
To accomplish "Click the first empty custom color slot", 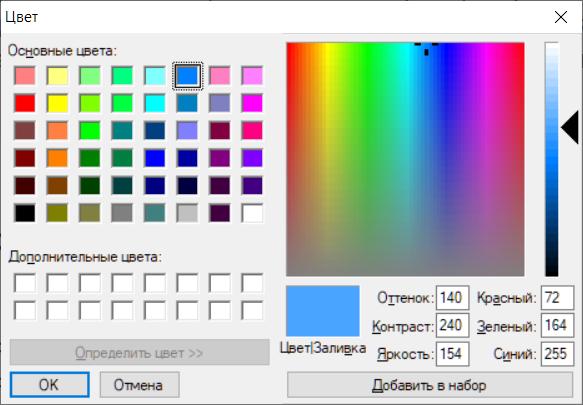I will click(25, 283).
